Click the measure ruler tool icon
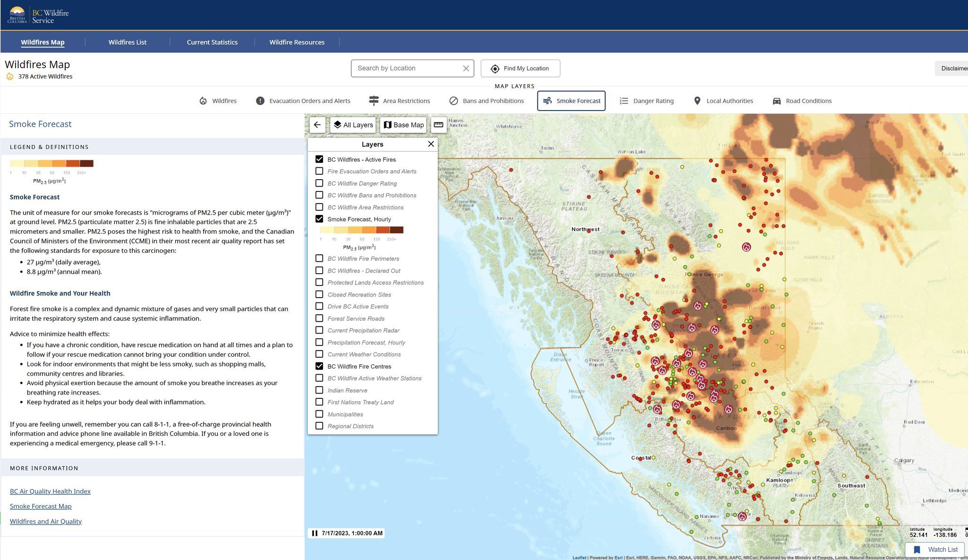 (439, 125)
